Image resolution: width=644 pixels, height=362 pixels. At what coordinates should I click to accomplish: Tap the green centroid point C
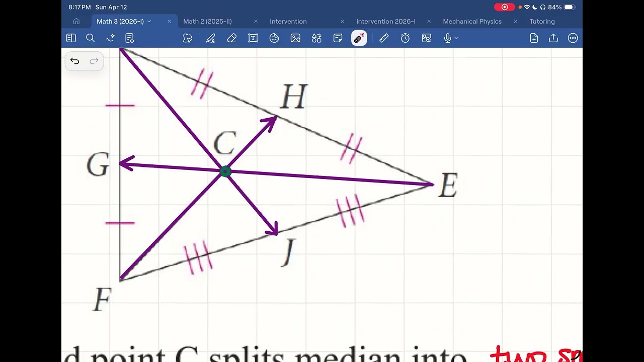(x=225, y=171)
